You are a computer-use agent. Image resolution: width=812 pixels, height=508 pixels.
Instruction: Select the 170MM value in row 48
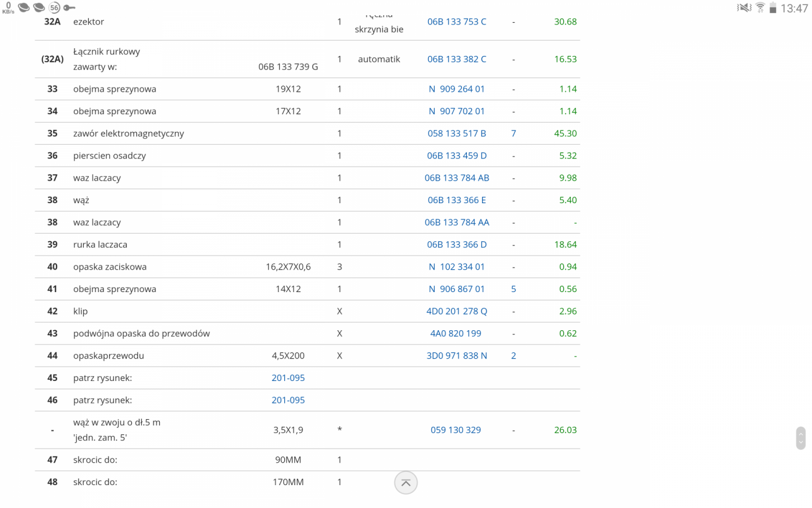(288, 483)
